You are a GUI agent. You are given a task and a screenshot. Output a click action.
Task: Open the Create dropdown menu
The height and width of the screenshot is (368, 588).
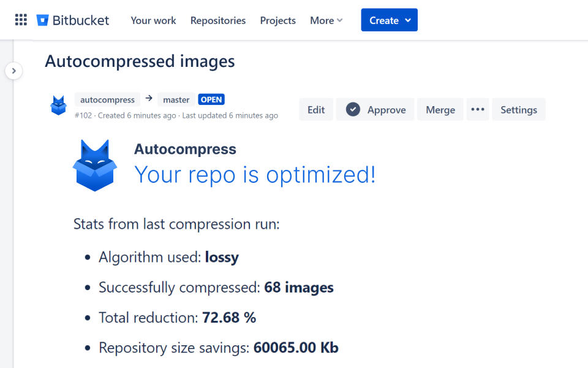pos(389,20)
